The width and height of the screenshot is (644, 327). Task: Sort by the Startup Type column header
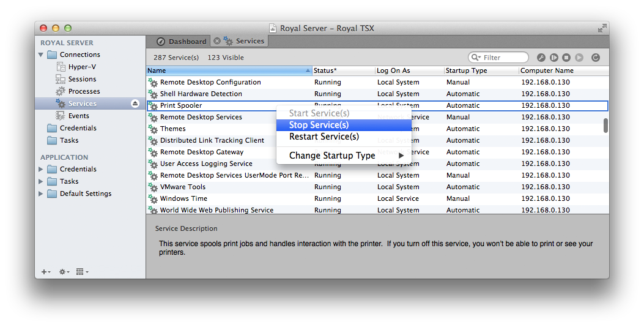click(481, 71)
